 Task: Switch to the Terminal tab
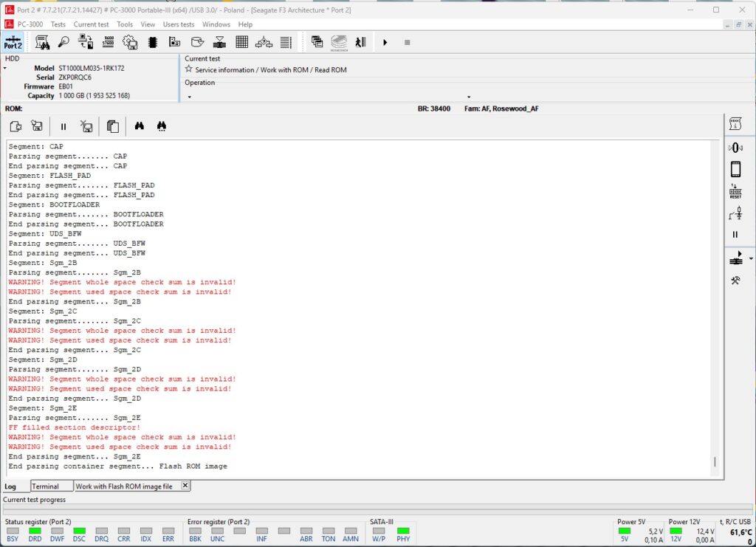tap(52, 486)
